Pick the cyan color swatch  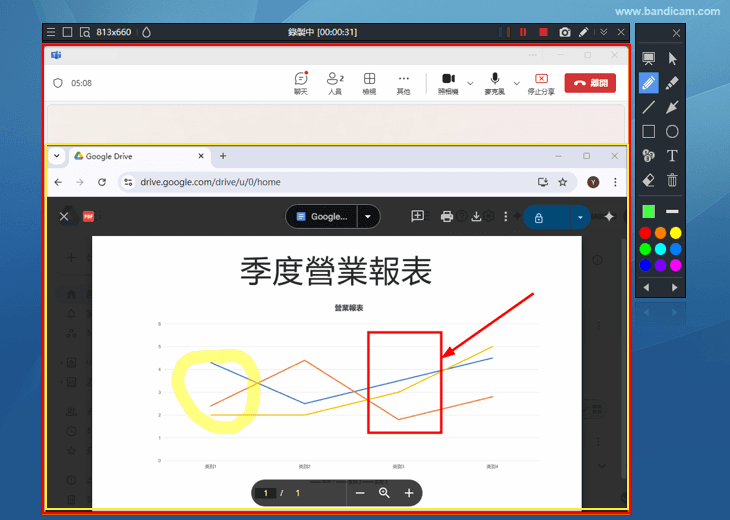pos(660,249)
